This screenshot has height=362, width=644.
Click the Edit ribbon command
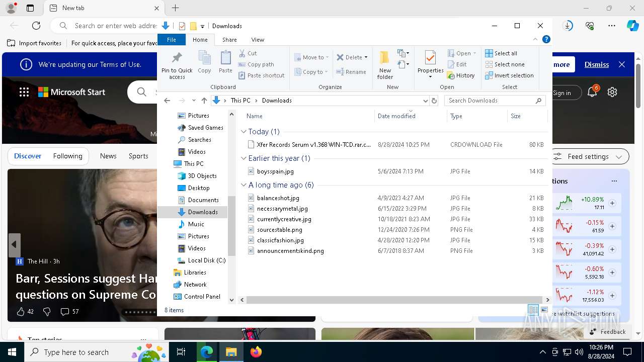click(457, 64)
